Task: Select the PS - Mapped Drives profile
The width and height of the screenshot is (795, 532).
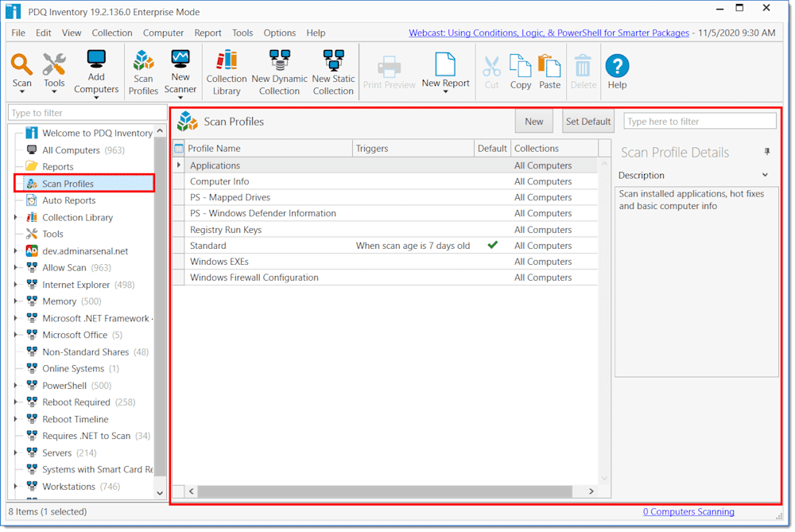Action: pos(386,197)
